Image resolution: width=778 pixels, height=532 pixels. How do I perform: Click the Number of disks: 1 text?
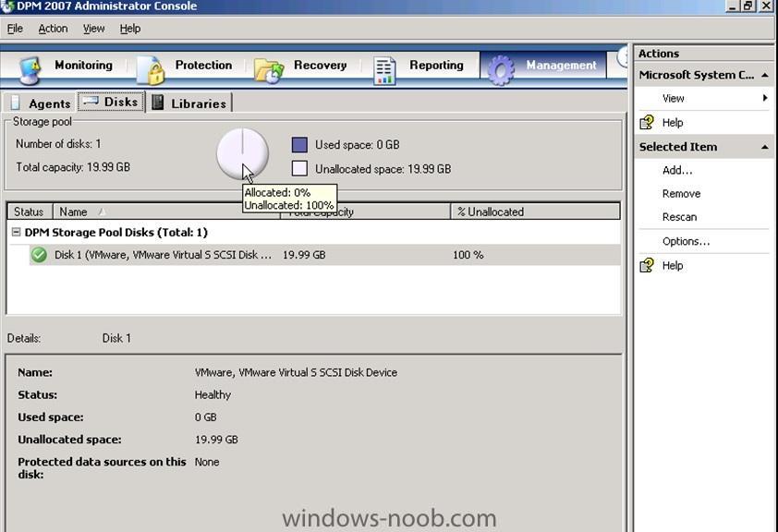(x=58, y=144)
